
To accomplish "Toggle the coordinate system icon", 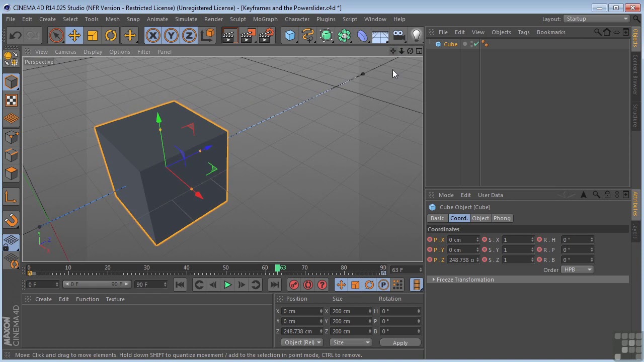I will coord(208,35).
